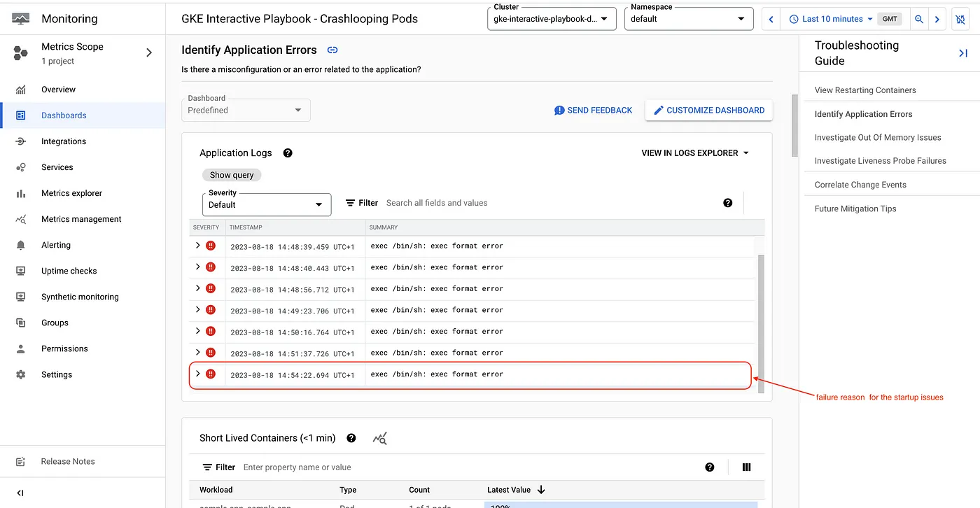The height and width of the screenshot is (508, 980).
Task: Click the main page vertical scrollbar
Action: (794, 126)
